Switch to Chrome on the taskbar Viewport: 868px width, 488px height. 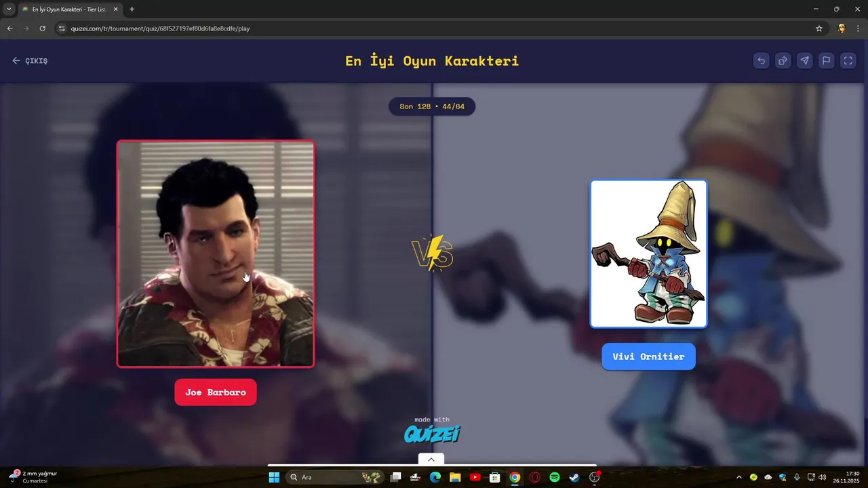click(515, 477)
